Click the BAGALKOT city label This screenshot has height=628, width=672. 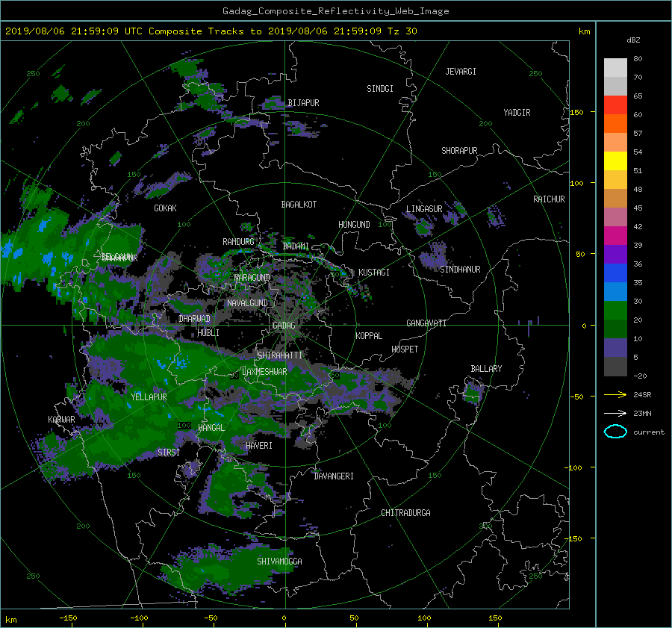(299, 205)
